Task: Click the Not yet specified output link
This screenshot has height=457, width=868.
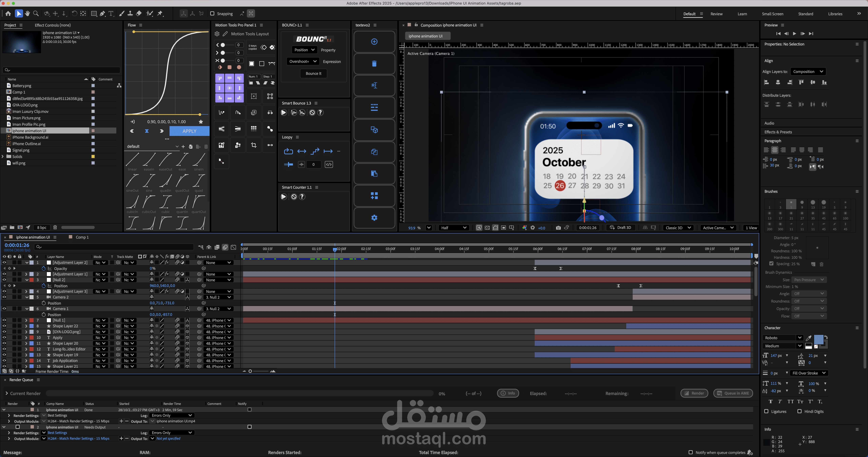Action: pos(169,439)
